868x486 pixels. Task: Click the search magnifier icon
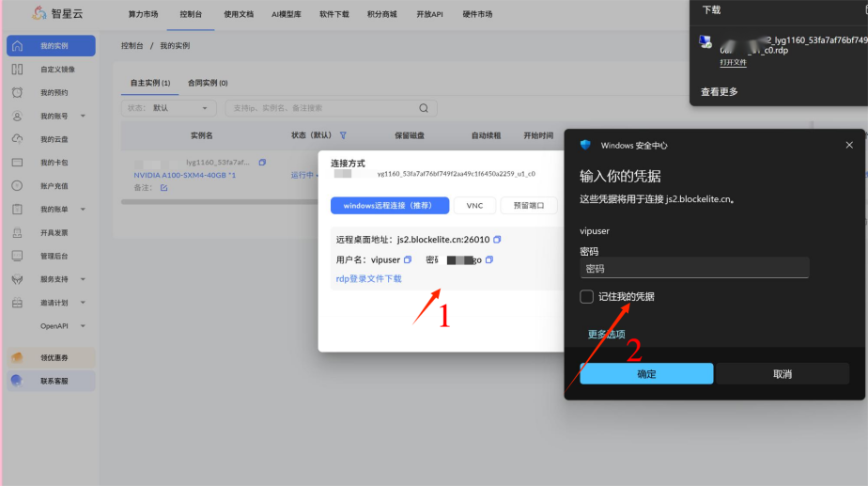424,108
